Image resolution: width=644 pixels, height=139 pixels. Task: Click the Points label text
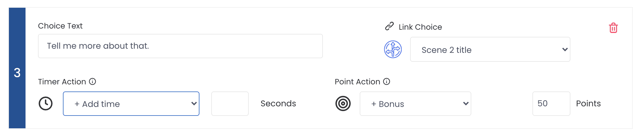pyautogui.click(x=589, y=103)
